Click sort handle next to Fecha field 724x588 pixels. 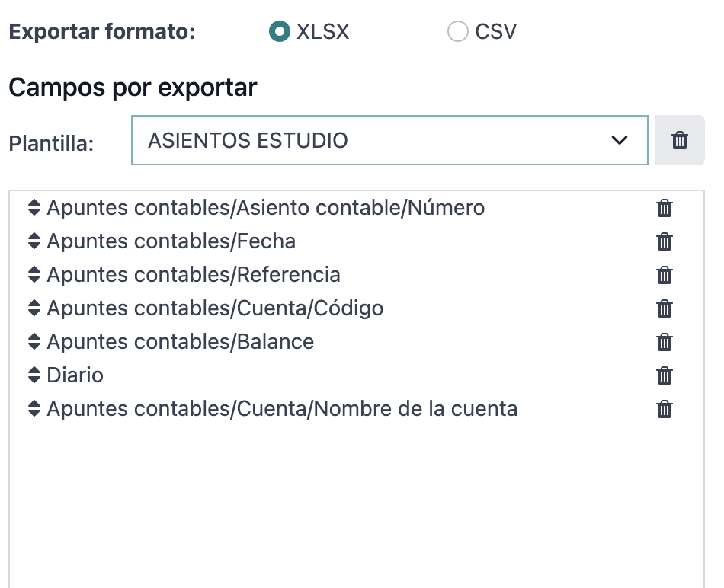[34, 241]
